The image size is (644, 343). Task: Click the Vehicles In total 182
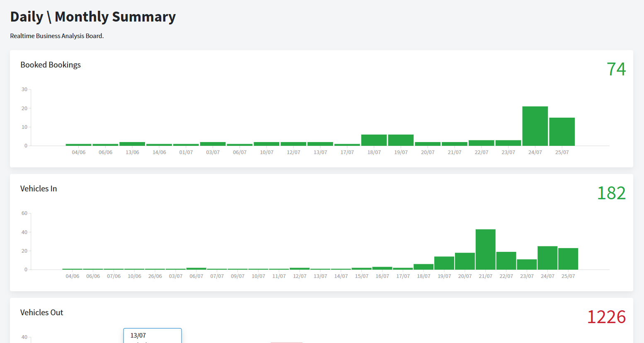pyautogui.click(x=611, y=193)
